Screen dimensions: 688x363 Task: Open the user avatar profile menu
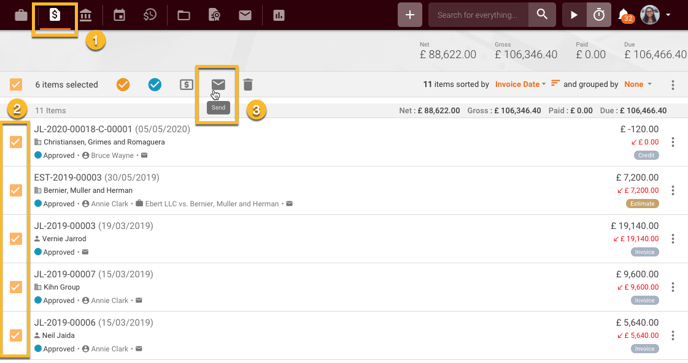655,15
